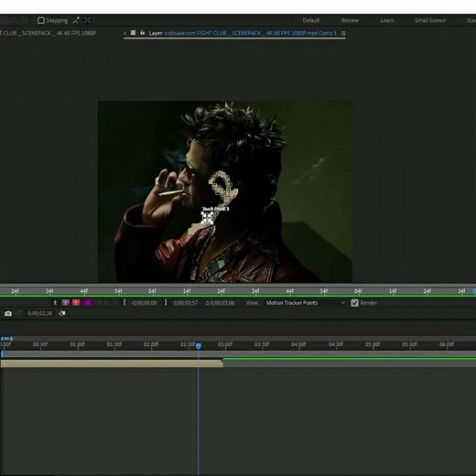
Task: Click the time navigator handle above timeline ruler
Action: [x=7, y=339]
